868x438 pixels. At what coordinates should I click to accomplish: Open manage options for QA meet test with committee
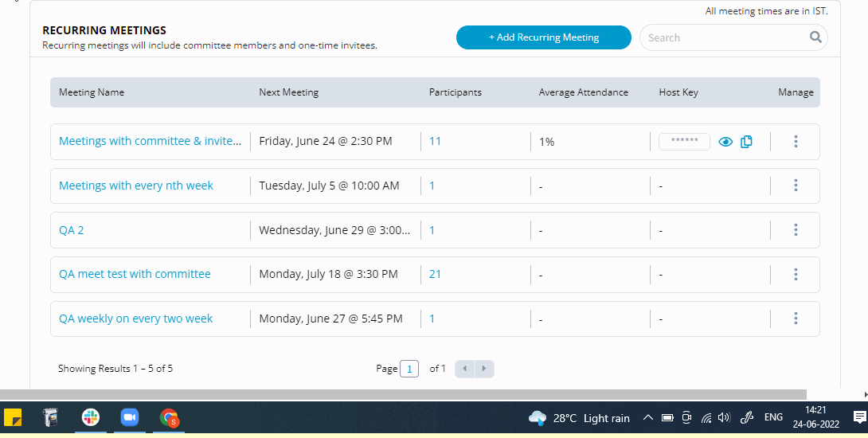click(x=796, y=274)
